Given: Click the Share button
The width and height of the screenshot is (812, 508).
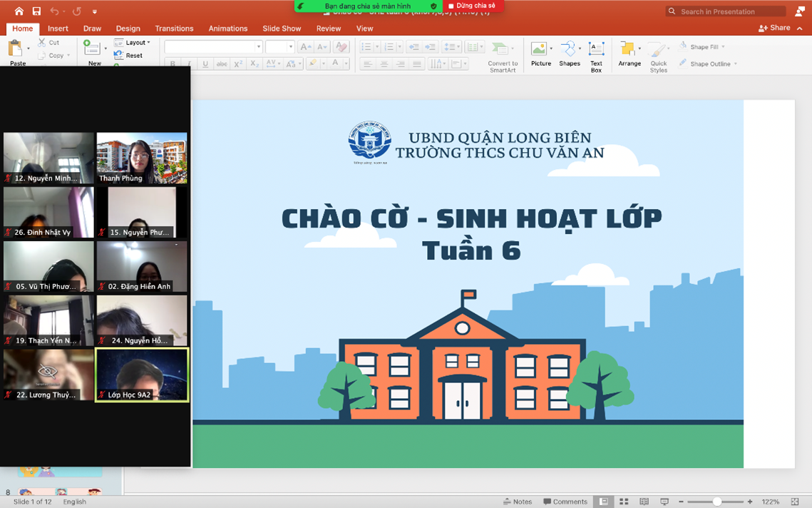Looking at the screenshot, I should [x=775, y=28].
